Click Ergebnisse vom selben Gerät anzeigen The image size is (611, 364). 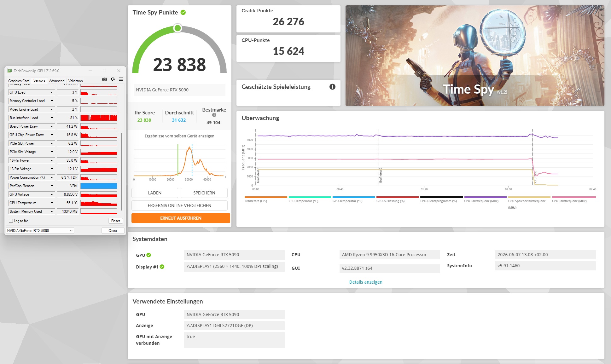[x=179, y=136]
